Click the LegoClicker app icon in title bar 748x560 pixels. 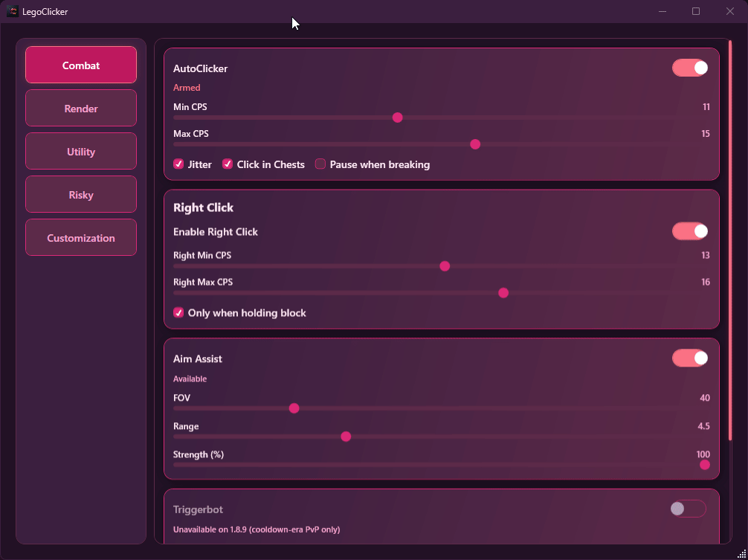click(x=13, y=11)
